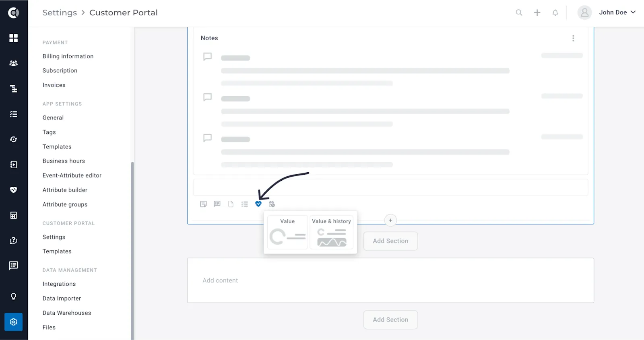The width and height of the screenshot is (644, 340).
Task: Click the John Doe profile avatar
Action: click(x=585, y=12)
